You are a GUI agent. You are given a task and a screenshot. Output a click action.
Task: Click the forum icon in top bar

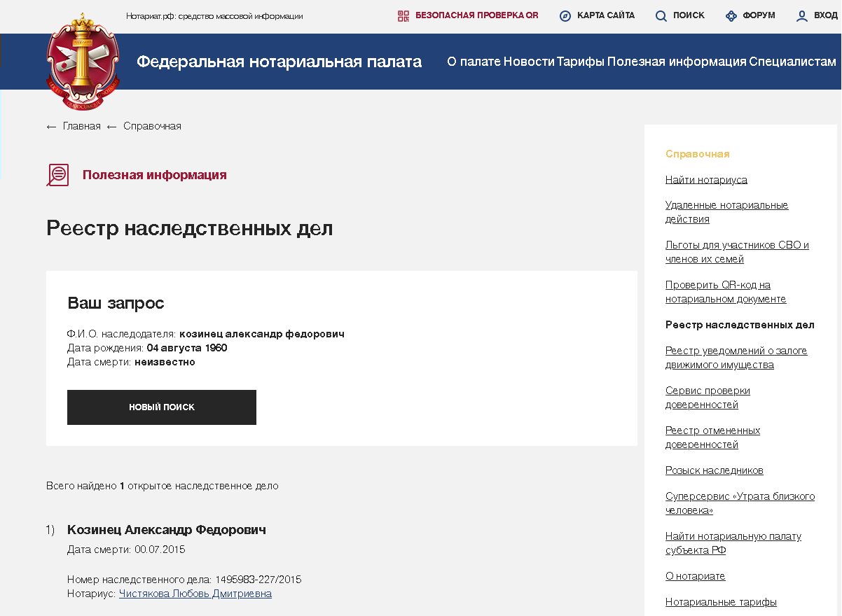click(731, 15)
